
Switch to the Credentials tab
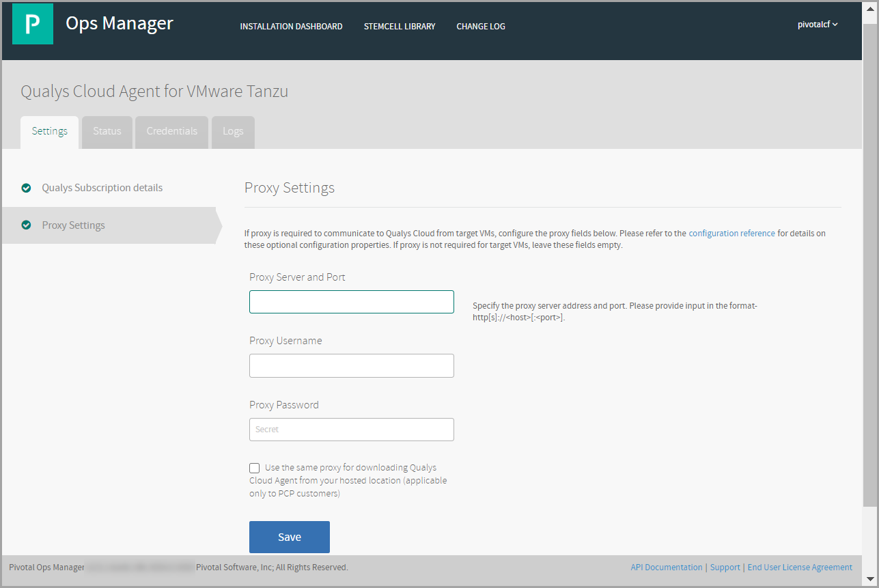point(172,132)
